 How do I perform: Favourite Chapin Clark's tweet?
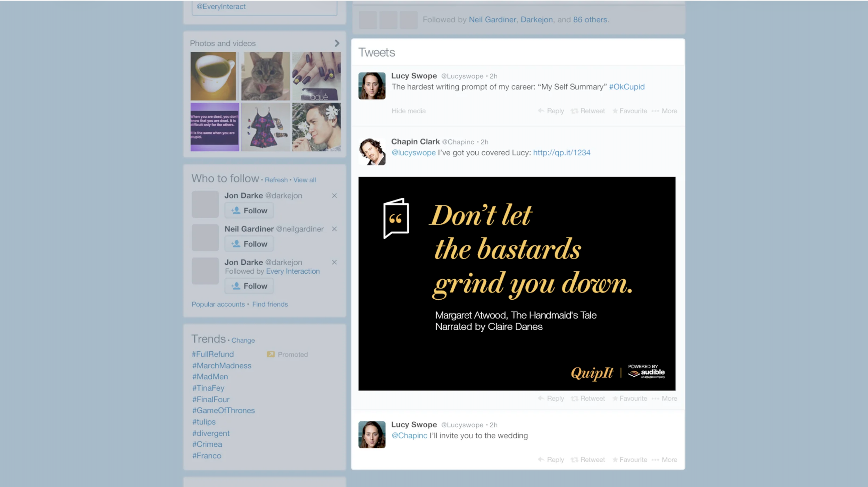click(630, 399)
